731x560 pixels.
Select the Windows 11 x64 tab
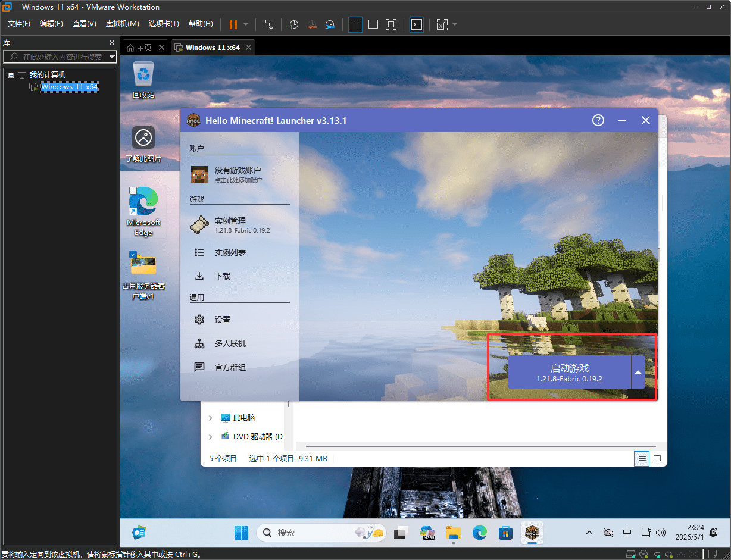click(213, 48)
